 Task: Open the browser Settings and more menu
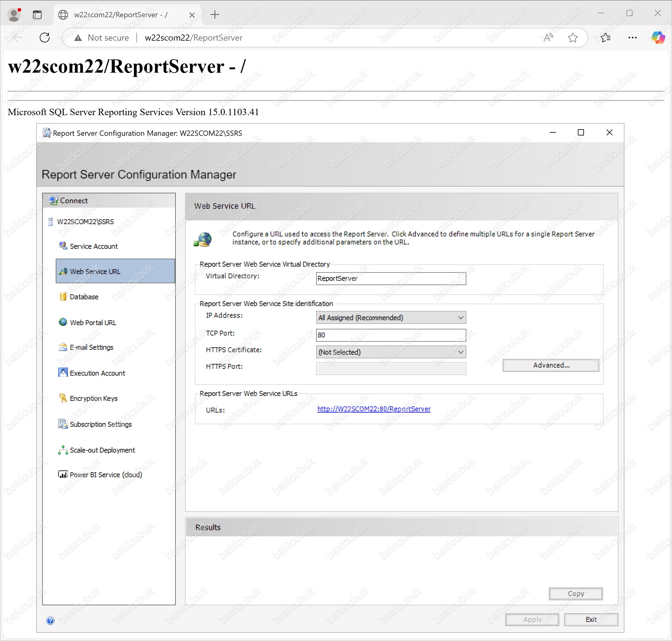tap(632, 38)
